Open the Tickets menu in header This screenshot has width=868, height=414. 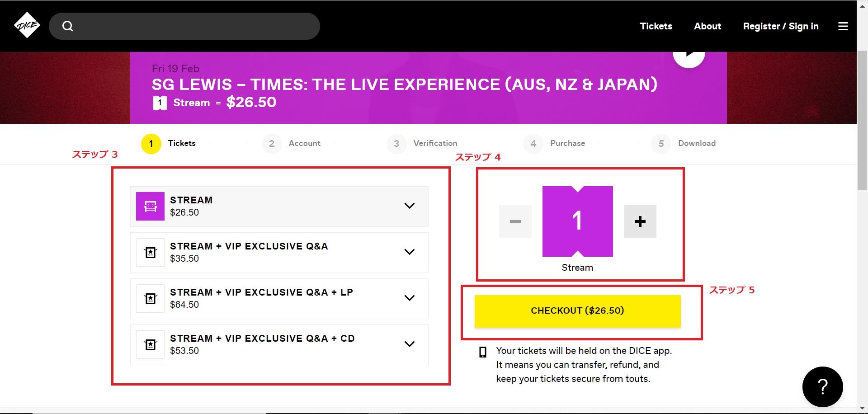(x=656, y=26)
